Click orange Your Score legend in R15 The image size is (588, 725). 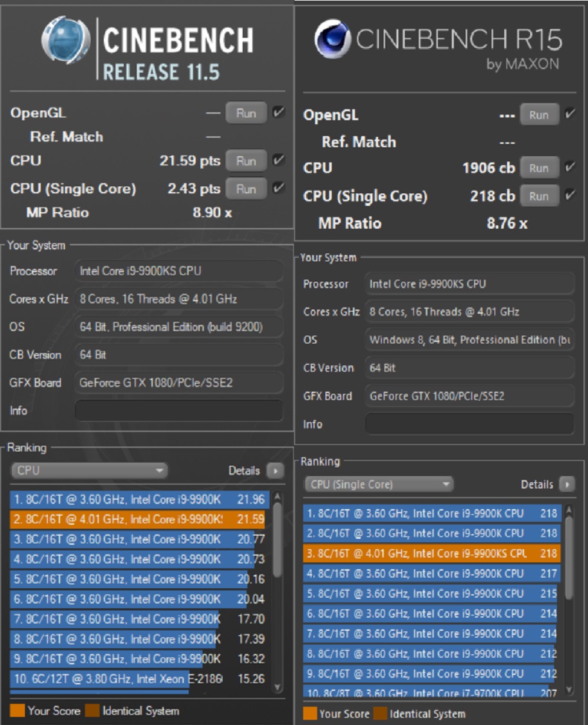pos(310,714)
